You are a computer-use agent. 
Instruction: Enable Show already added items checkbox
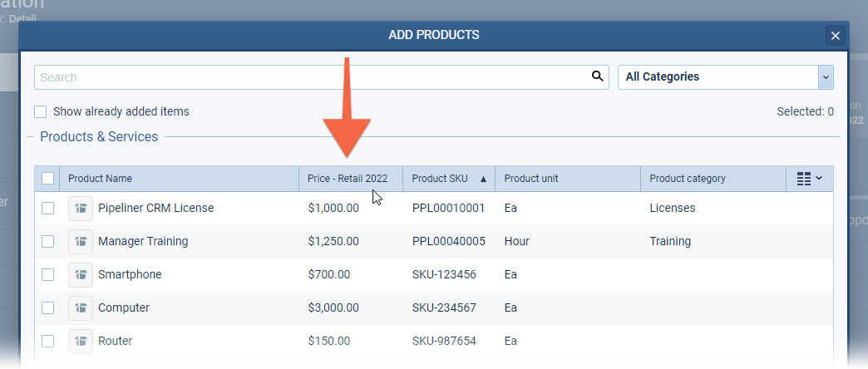click(41, 111)
